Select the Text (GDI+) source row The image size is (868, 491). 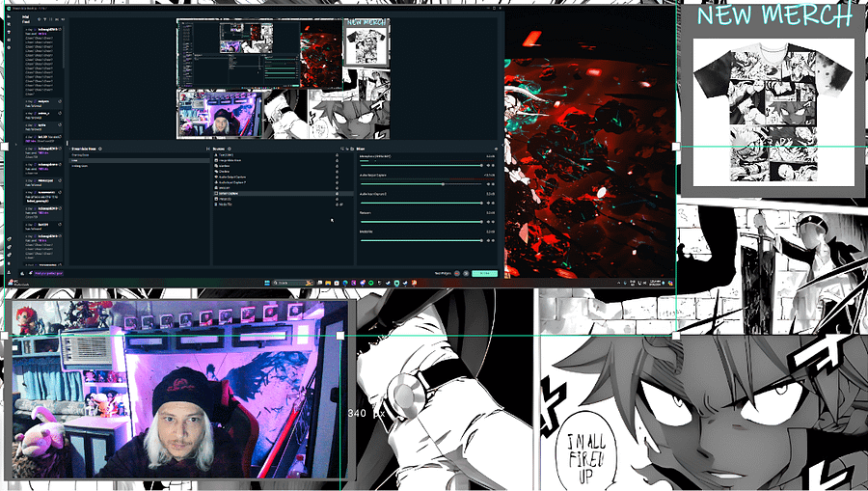[283, 155]
